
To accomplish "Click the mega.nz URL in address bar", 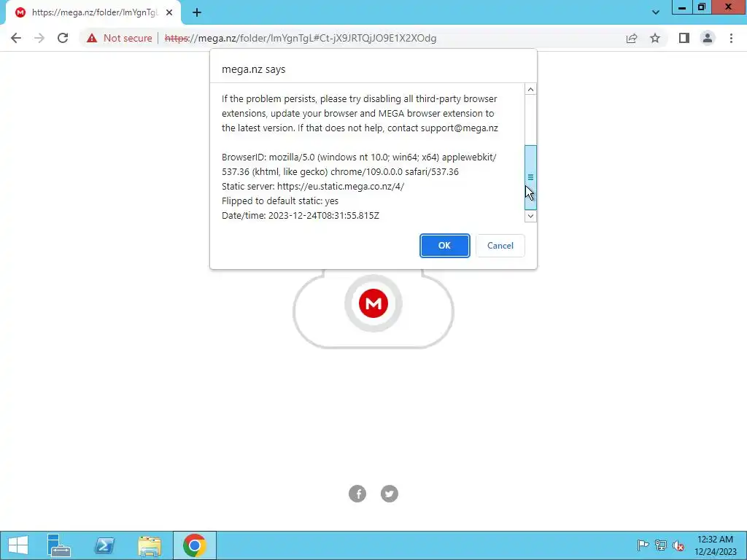I will tap(300, 38).
